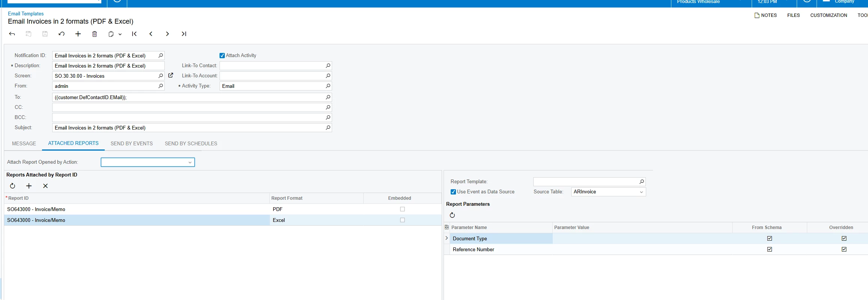Image resolution: width=868 pixels, height=300 pixels.
Task: Toggle Use Event as Data Source checkbox
Action: click(x=453, y=192)
